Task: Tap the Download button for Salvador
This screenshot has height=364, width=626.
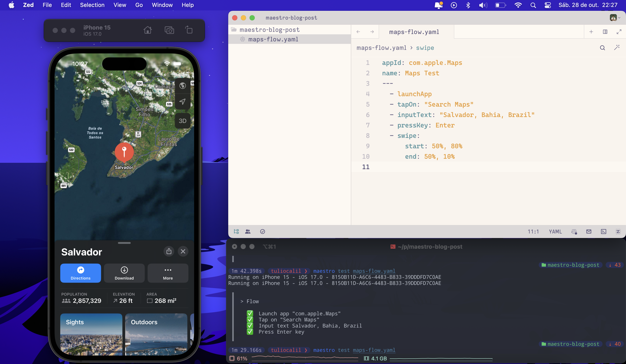Action: tap(124, 273)
